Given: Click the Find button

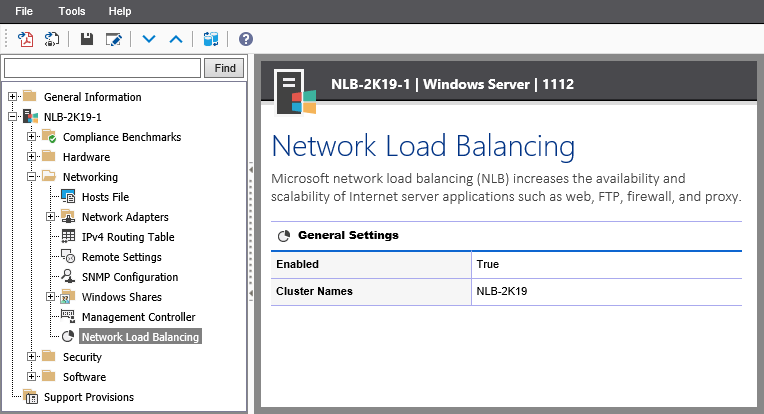Looking at the screenshot, I should click(225, 68).
